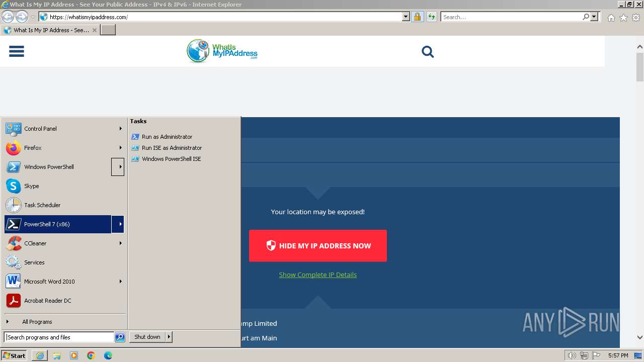Open Task Scheduler from Start menu
Image resolution: width=644 pixels, height=362 pixels.
tap(64, 205)
